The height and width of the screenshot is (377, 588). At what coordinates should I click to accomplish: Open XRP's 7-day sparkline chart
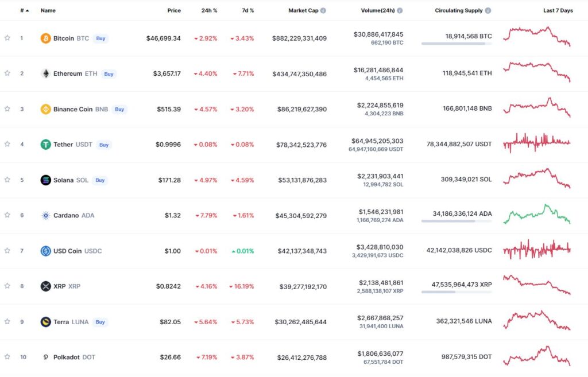click(x=537, y=285)
